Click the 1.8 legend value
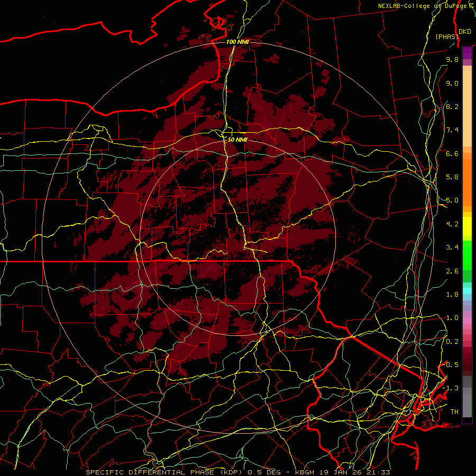This screenshot has width=476, height=476. coord(452,295)
